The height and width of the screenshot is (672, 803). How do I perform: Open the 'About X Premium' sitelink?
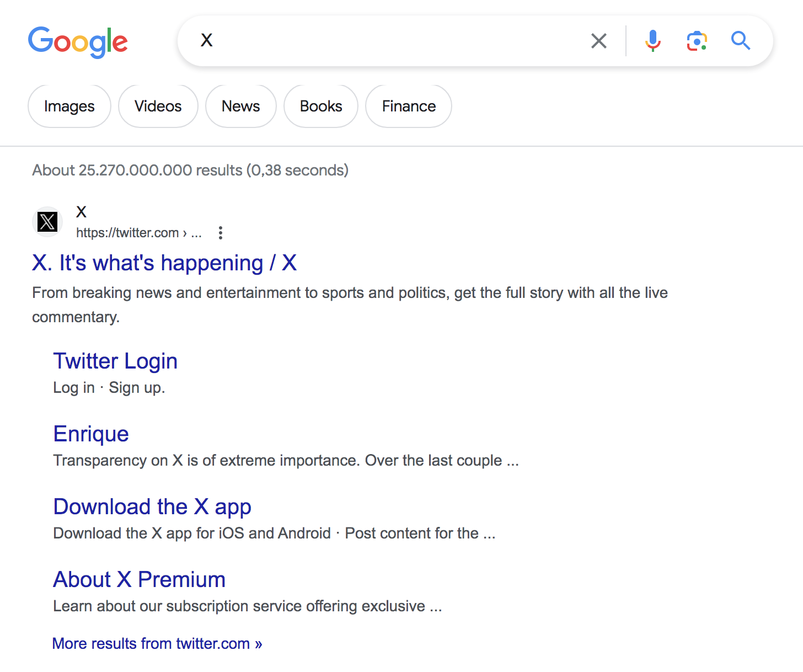coord(139,579)
